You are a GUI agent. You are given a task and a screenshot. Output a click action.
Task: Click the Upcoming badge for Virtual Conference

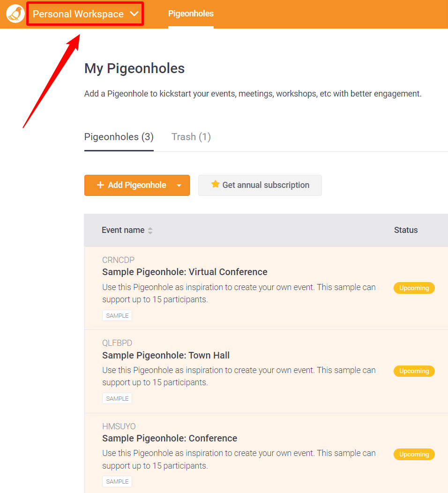pyautogui.click(x=414, y=288)
